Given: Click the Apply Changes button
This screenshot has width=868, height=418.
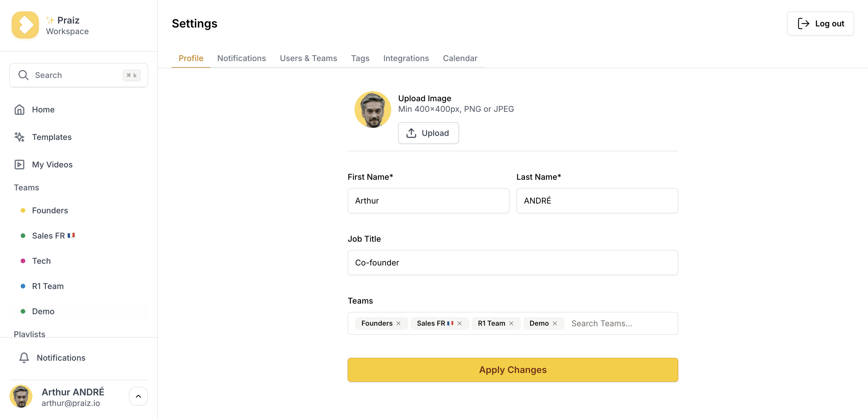Looking at the screenshot, I should tap(513, 370).
